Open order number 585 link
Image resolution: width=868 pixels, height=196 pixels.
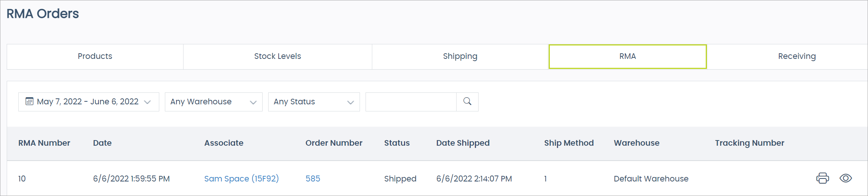point(313,178)
